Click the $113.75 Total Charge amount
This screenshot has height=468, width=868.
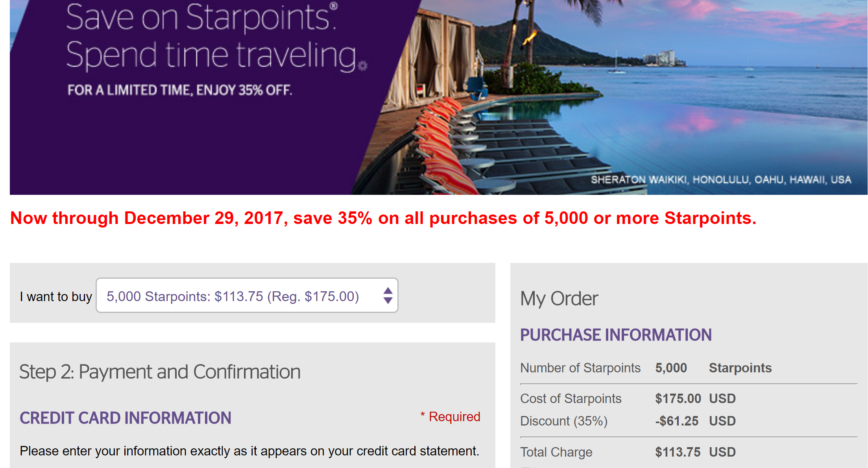pos(678,452)
